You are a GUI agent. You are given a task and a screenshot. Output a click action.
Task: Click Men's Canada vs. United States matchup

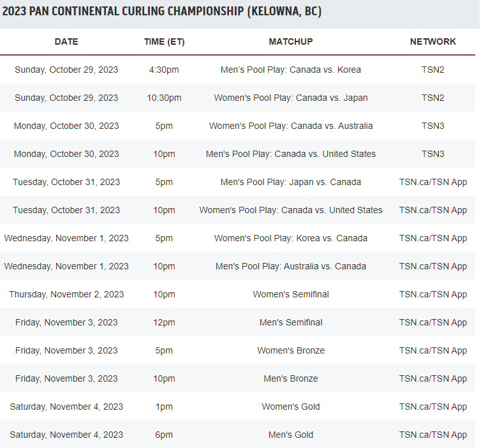(x=291, y=154)
